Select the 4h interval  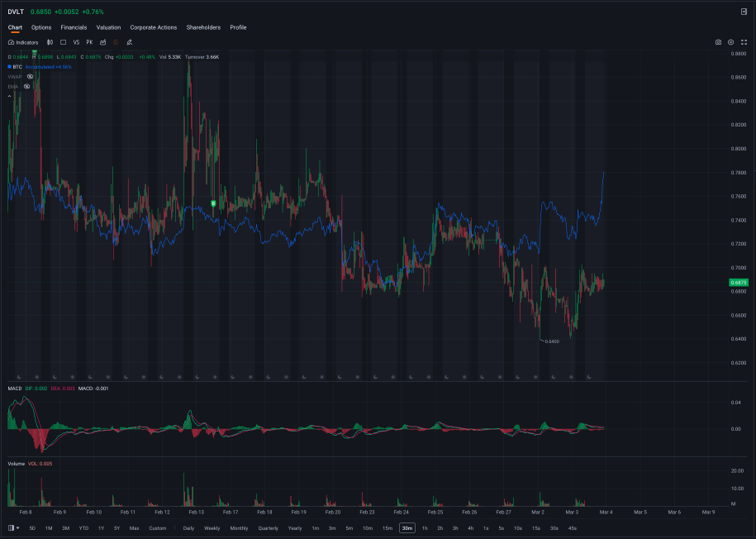pos(471,528)
